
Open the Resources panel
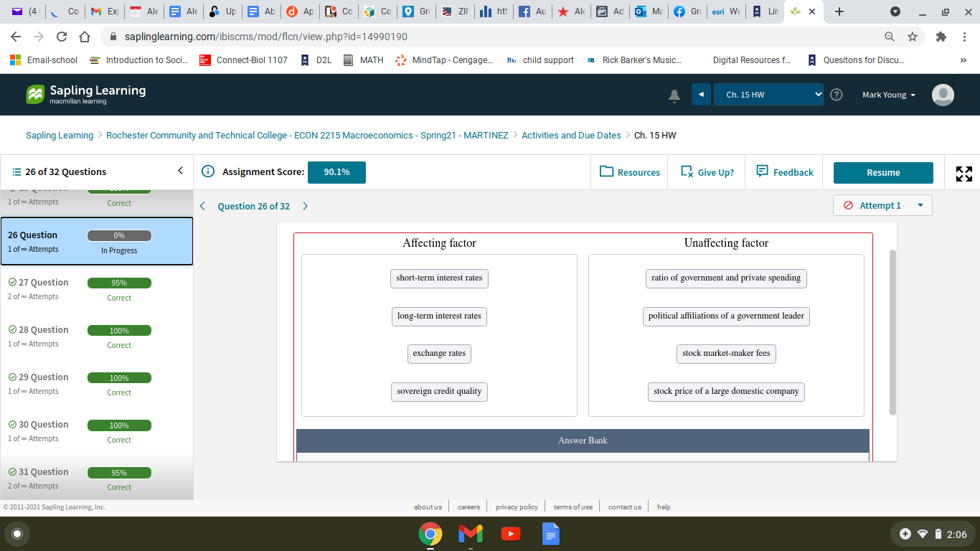tap(629, 172)
